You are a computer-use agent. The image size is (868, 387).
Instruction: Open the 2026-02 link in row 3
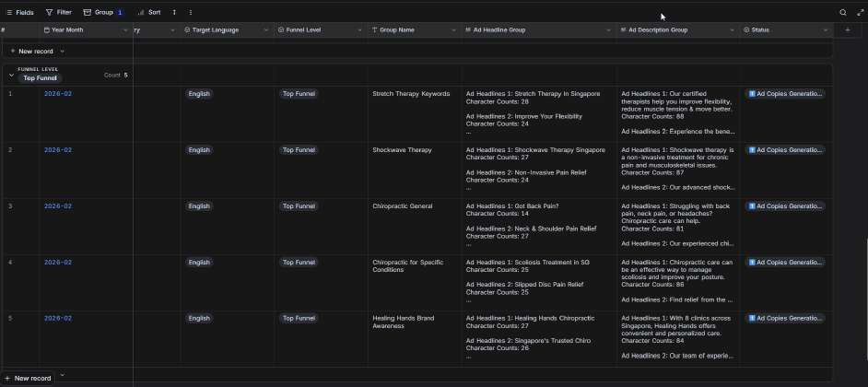point(58,206)
